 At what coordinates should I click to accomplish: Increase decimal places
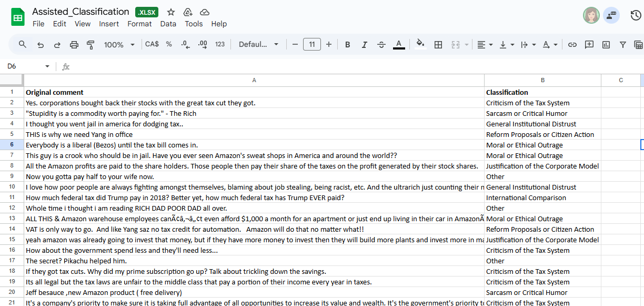coord(203,45)
